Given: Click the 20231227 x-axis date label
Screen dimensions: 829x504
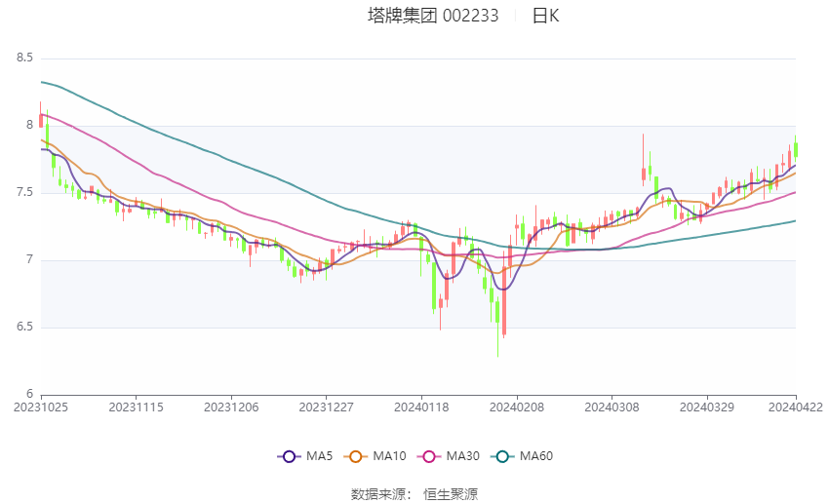Looking at the screenshot, I should 326,407.
